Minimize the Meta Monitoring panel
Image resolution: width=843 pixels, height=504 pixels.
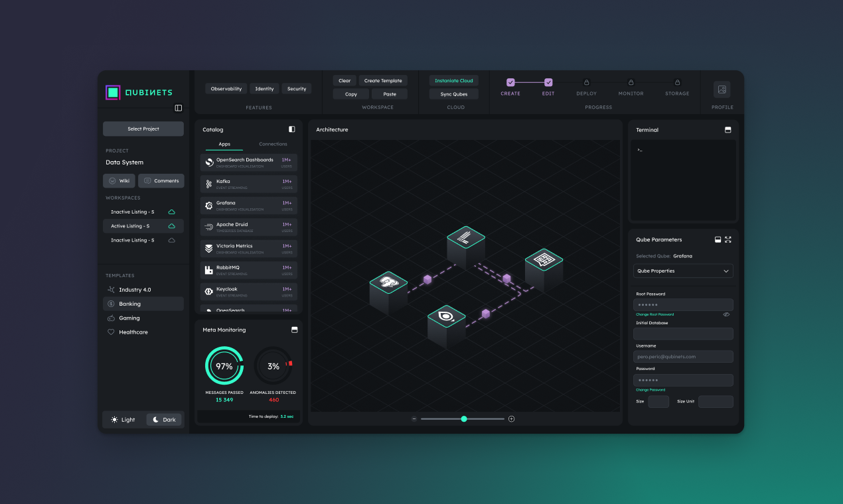pyautogui.click(x=295, y=330)
